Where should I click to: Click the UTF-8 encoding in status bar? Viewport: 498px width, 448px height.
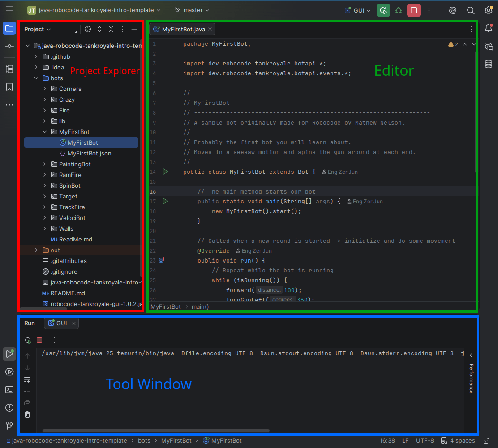(425, 441)
